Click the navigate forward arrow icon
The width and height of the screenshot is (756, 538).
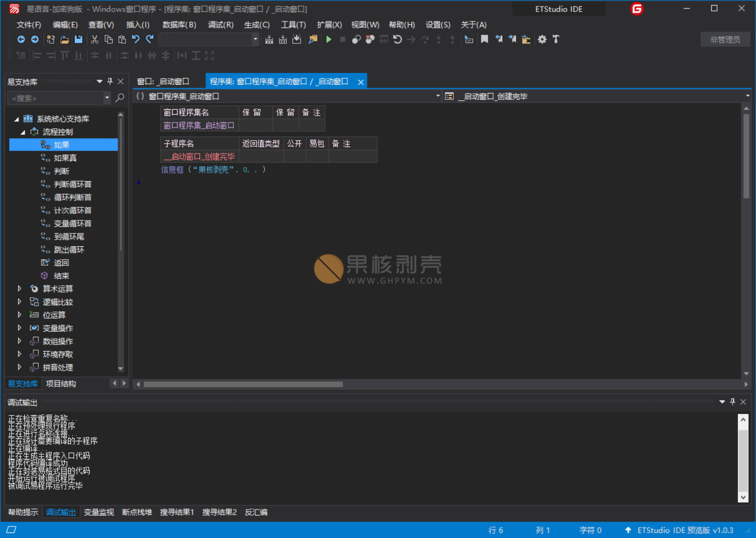[x=35, y=39]
